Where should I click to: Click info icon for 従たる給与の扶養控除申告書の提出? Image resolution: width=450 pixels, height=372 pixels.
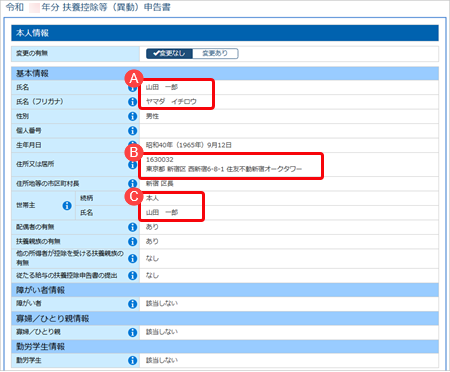point(133,275)
